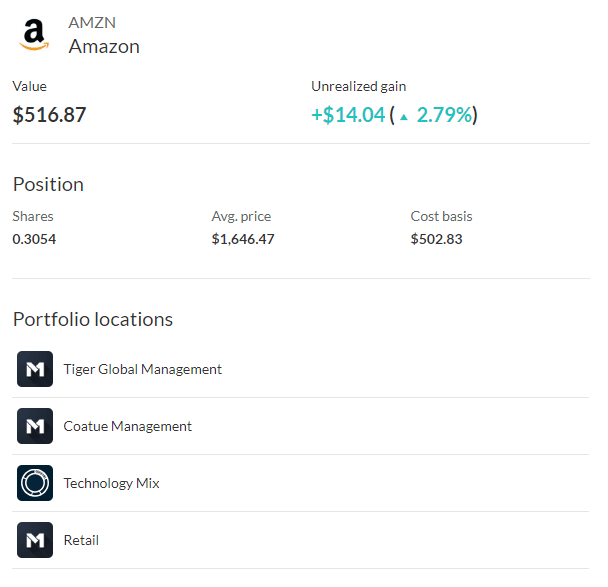608x587 pixels.
Task: Select the AMZN ticker symbol text
Action: pos(92,23)
